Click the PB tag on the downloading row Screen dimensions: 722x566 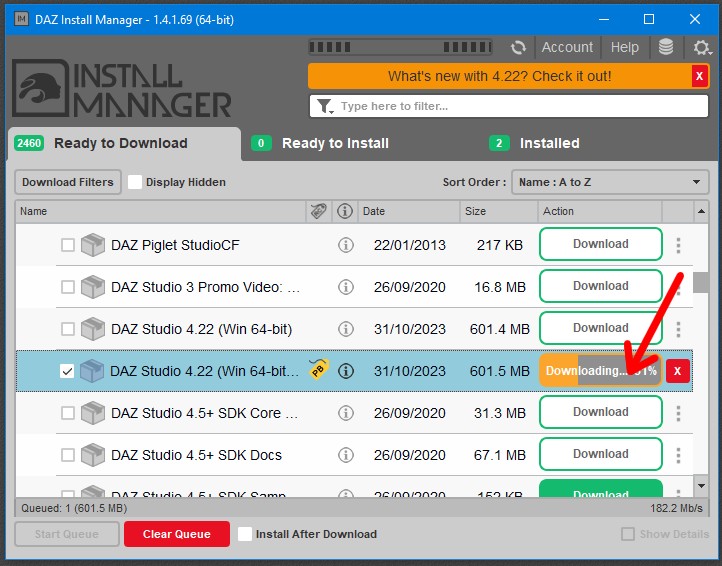click(x=319, y=369)
